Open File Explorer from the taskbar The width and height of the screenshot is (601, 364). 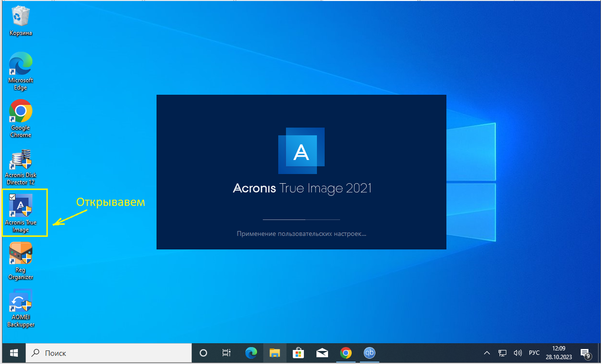coord(274,353)
